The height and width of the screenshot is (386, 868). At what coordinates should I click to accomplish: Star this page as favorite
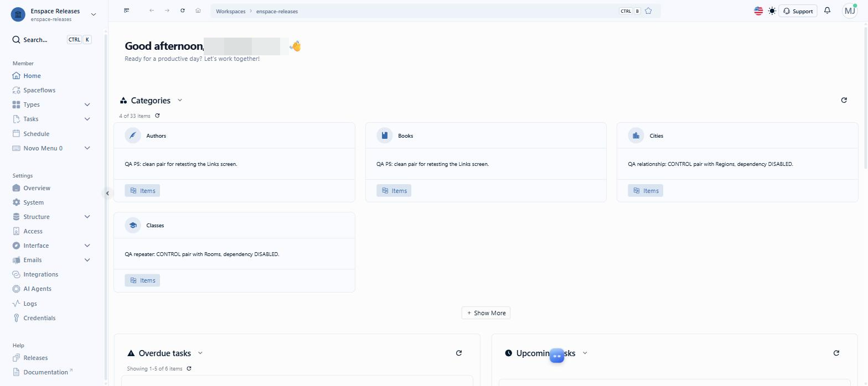pos(648,11)
